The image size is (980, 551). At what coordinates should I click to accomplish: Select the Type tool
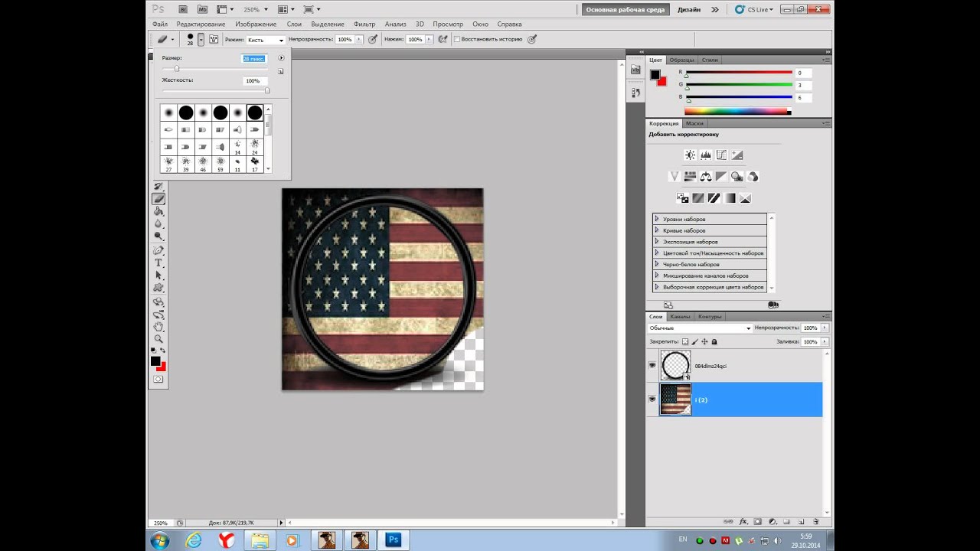click(158, 262)
